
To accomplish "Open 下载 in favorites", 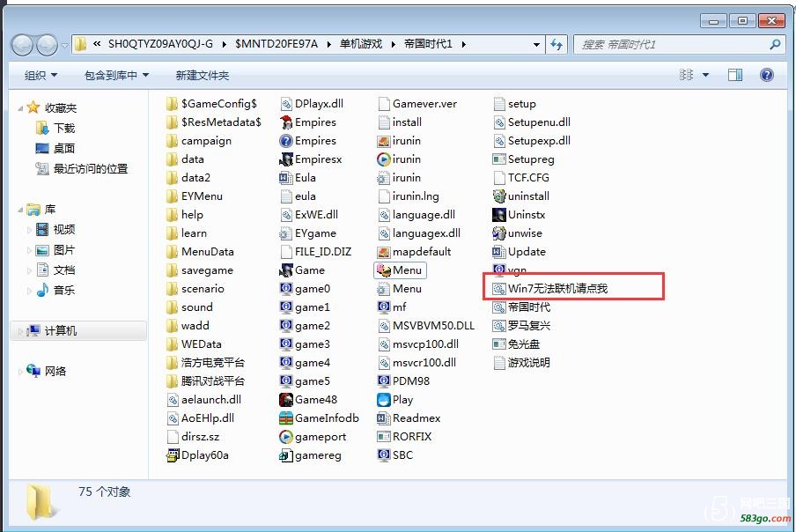I will (x=55, y=128).
